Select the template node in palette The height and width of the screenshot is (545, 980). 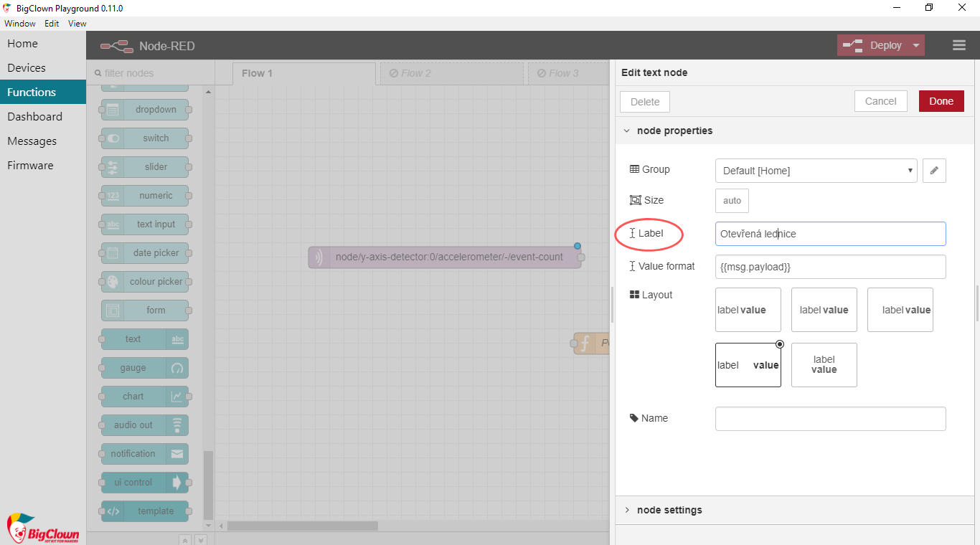pos(145,511)
